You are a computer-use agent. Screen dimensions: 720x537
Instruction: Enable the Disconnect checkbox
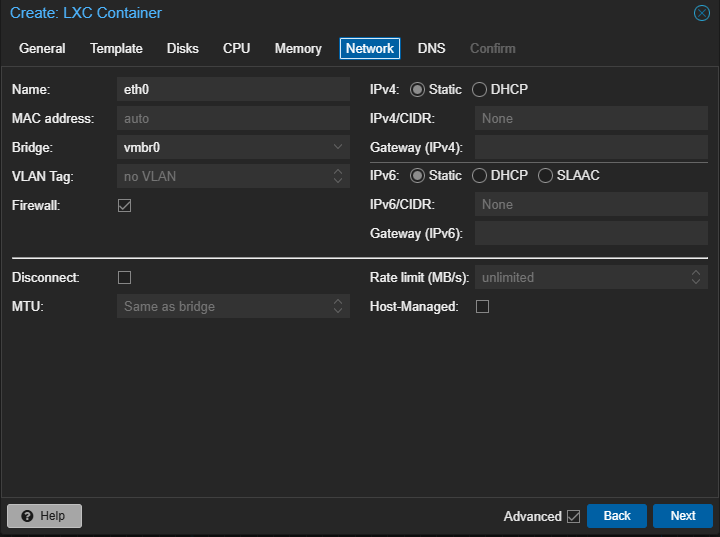pyautogui.click(x=124, y=277)
